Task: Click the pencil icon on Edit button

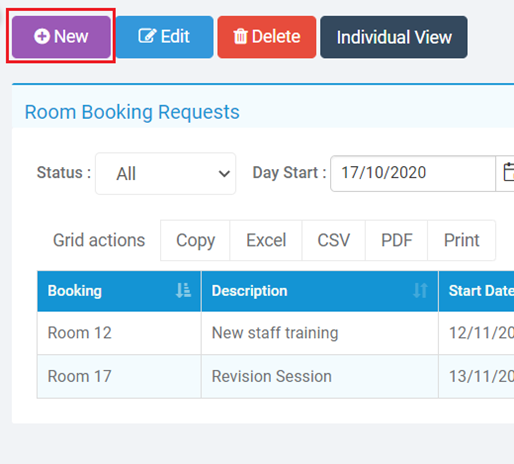Action: [x=147, y=36]
